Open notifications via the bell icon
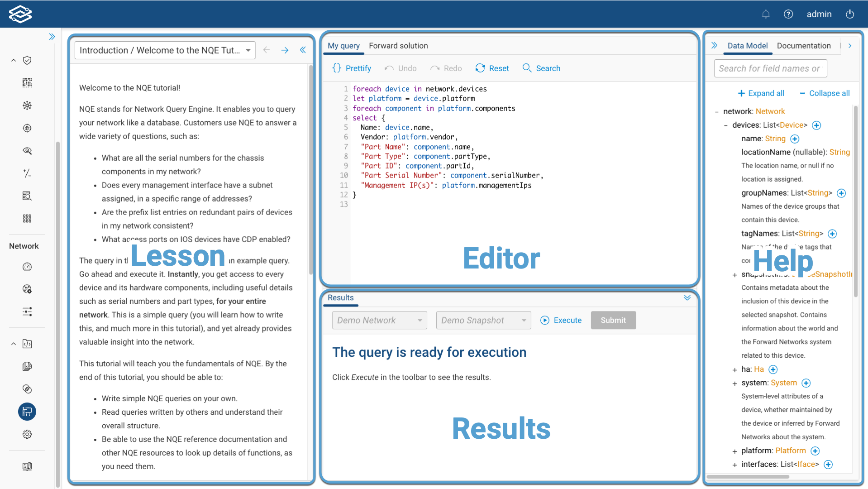The image size is (868, 489). click(x=766, y=14)
